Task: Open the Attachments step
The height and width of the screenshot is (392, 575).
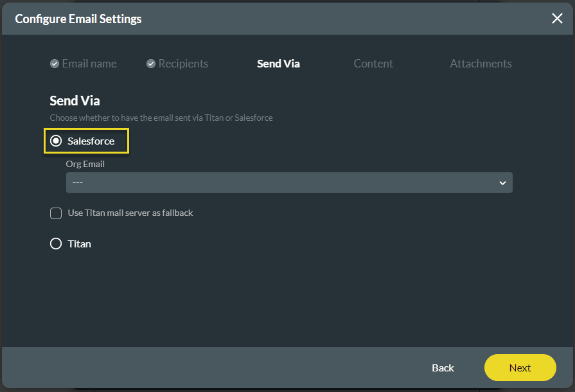Action: pos(481,64)
